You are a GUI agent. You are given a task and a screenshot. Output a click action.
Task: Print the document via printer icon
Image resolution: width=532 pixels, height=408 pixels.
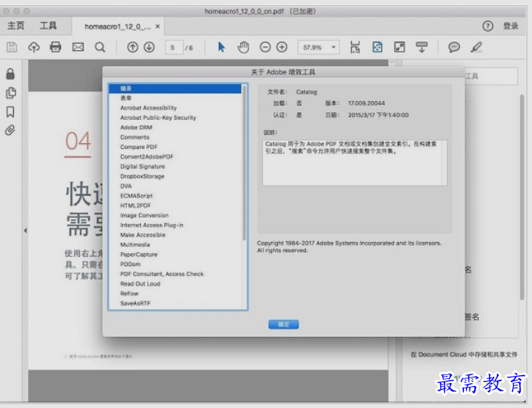tap(56, 47)
